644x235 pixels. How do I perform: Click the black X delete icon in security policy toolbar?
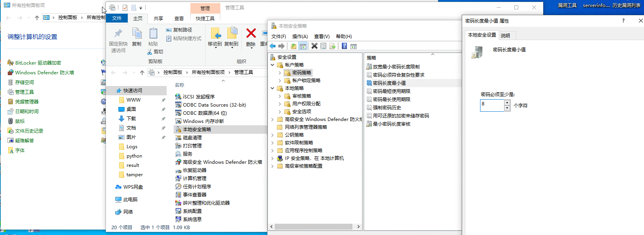[314, 46]
